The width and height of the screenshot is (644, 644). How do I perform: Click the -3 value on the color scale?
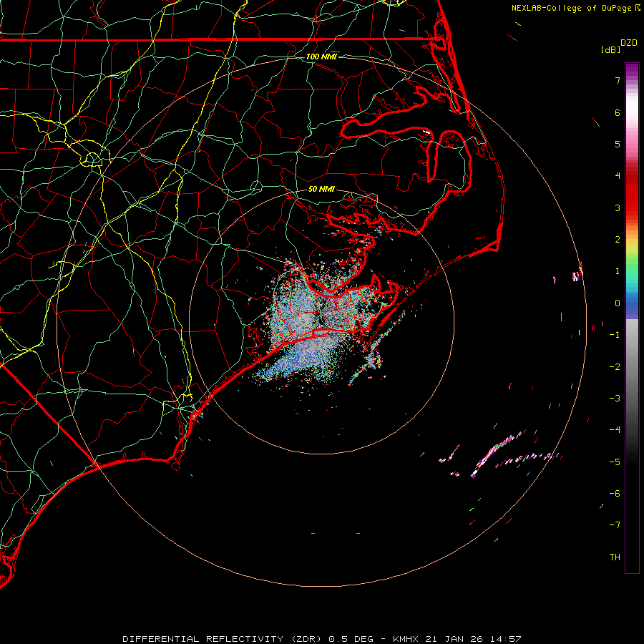(x=615, y=399)
